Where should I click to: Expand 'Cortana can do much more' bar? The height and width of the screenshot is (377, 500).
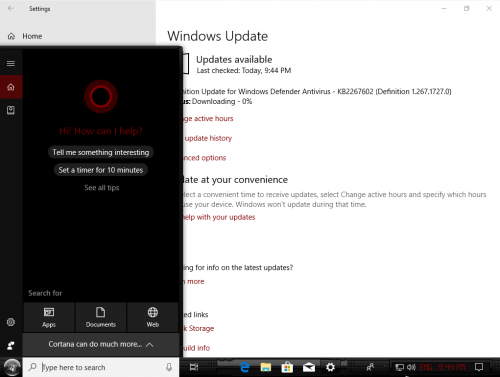101,344
